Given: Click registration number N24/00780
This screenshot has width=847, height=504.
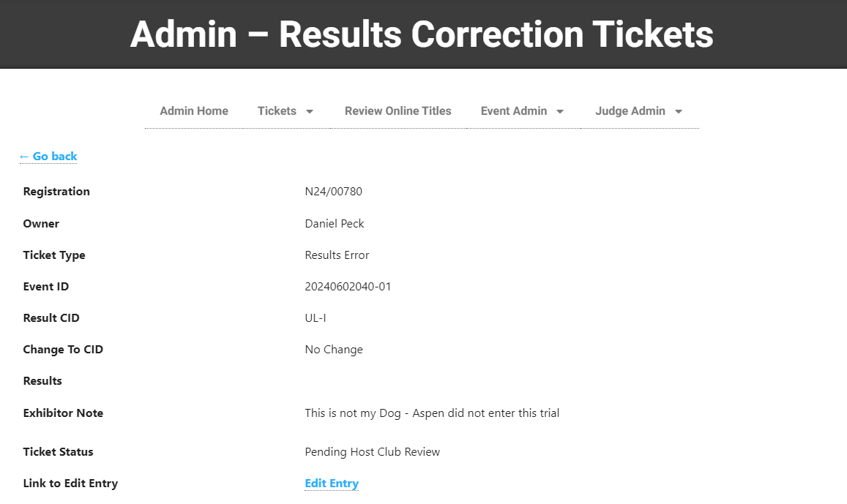Looking at the screenshot, I should click(333, 192).
